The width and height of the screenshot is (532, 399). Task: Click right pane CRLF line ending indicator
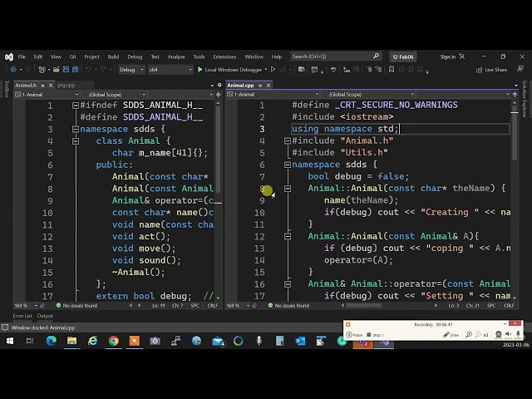[x=509, y=305]
